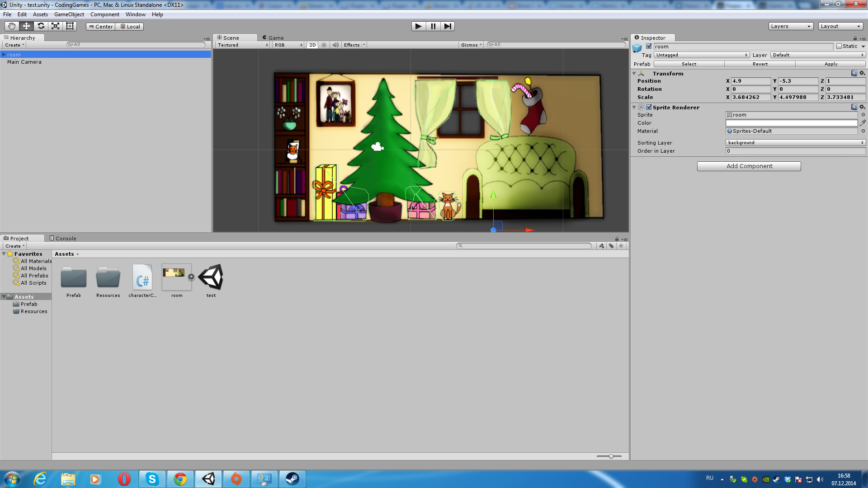Image resolution: width=868 pixels, height=488 pixels.
Task: Toggle scene lighting sun icon
Action: coord(324,45)
